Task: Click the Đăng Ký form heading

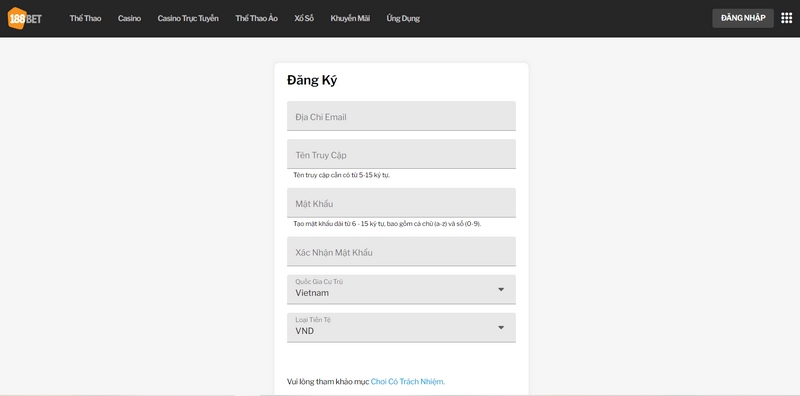Action: pyautogui.click(x=312, y=81)
